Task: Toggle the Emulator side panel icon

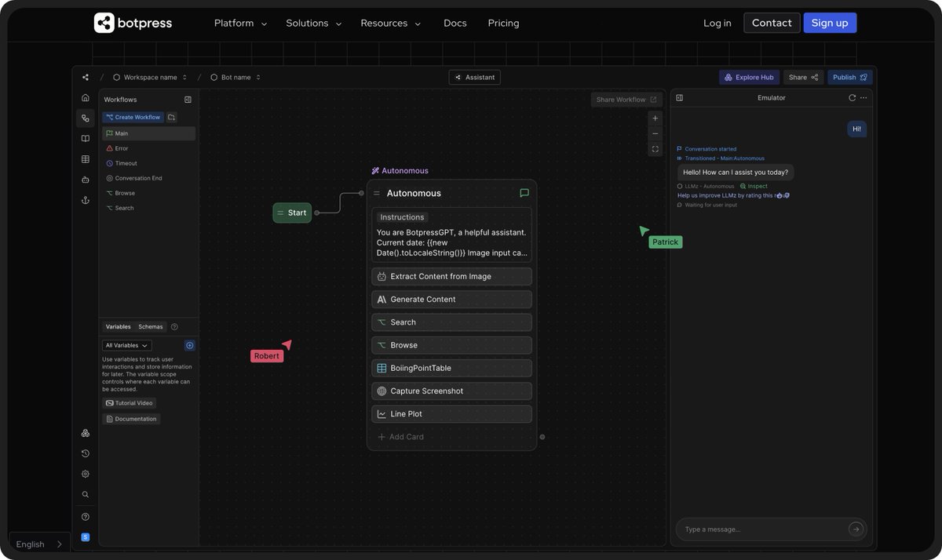Action: coord(679,97)
